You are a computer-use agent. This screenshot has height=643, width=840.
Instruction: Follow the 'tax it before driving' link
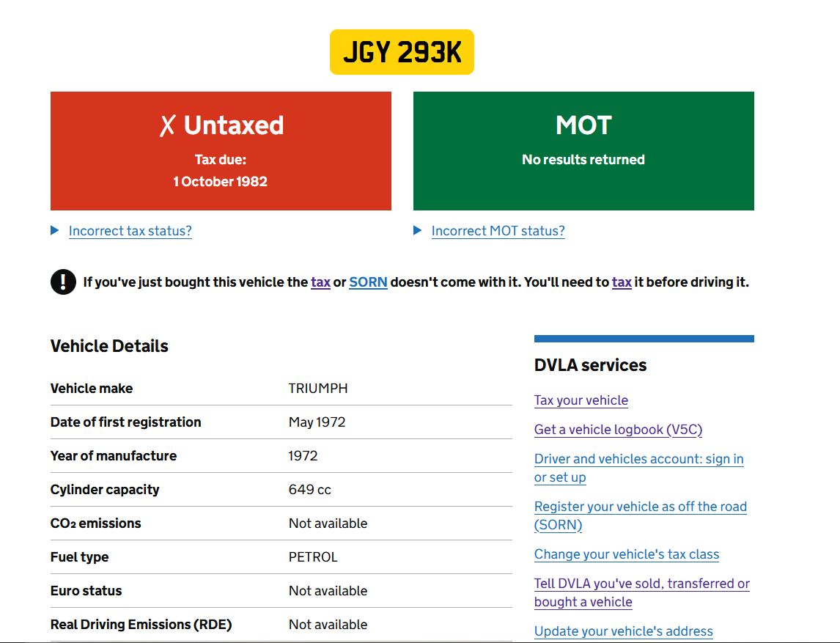(622, 282)
